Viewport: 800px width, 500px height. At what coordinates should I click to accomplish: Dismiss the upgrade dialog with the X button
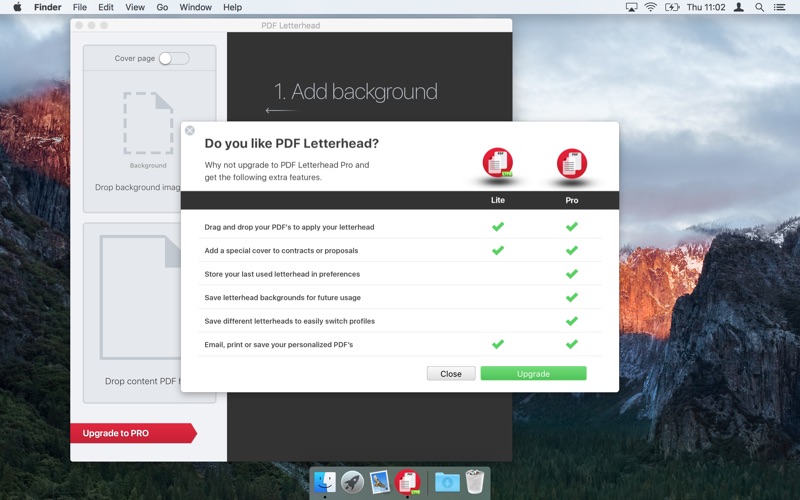click(190, 130)
